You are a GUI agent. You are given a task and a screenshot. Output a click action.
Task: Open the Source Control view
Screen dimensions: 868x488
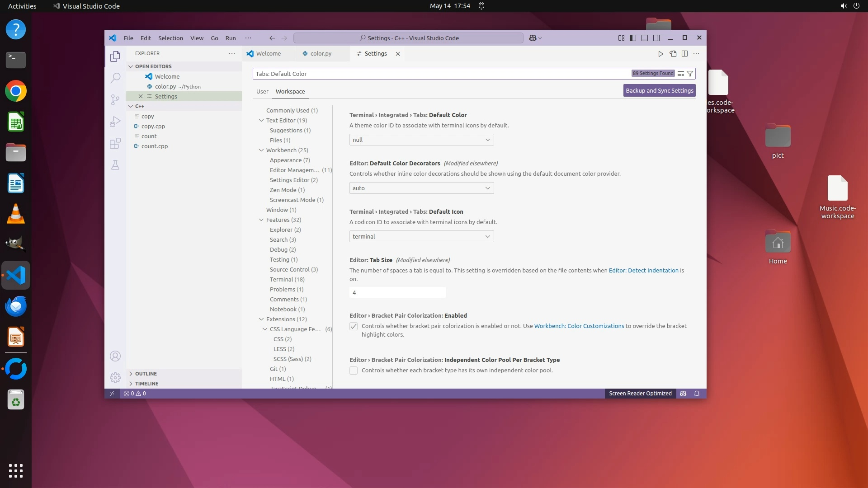(115, 99)
